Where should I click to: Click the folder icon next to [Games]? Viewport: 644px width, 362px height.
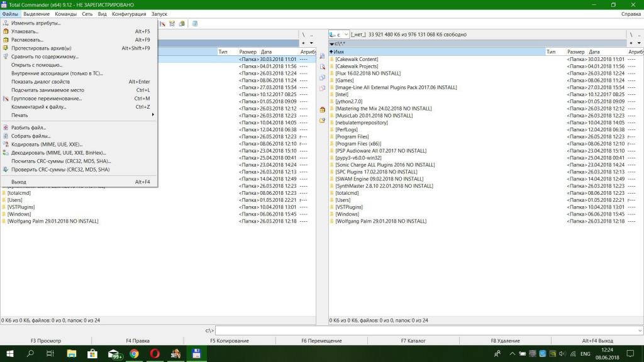coord(332,80)
